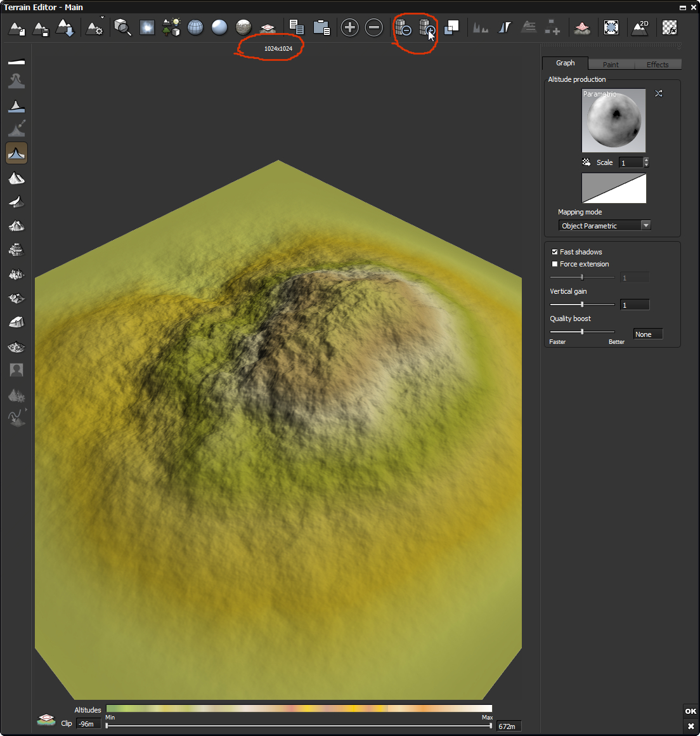The height and width of the screenshot is (736, 700).
Task: Click the Clip maximum 672m field
Action: pyautogui.click(x=509, y=726)
